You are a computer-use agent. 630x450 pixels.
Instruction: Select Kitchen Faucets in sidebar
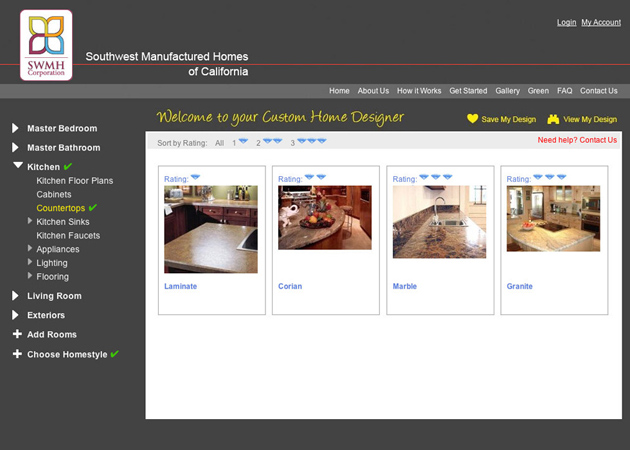click(68, 235)
